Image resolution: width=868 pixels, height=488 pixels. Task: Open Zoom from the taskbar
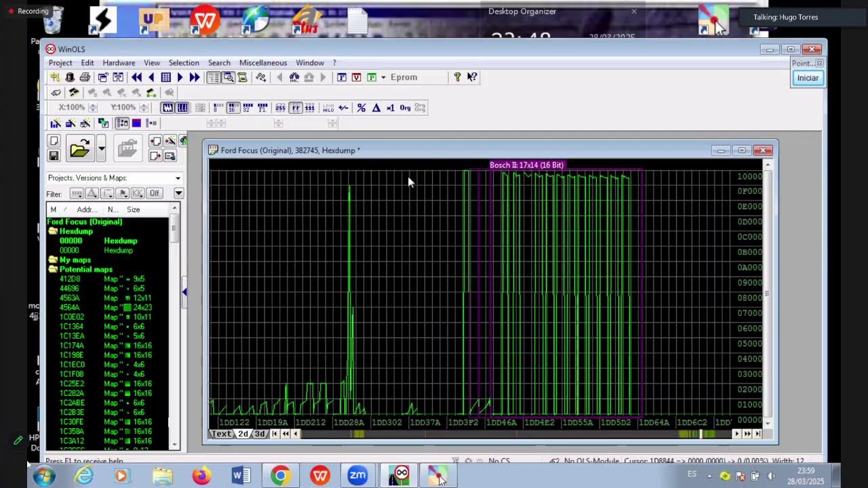point(357,476)
